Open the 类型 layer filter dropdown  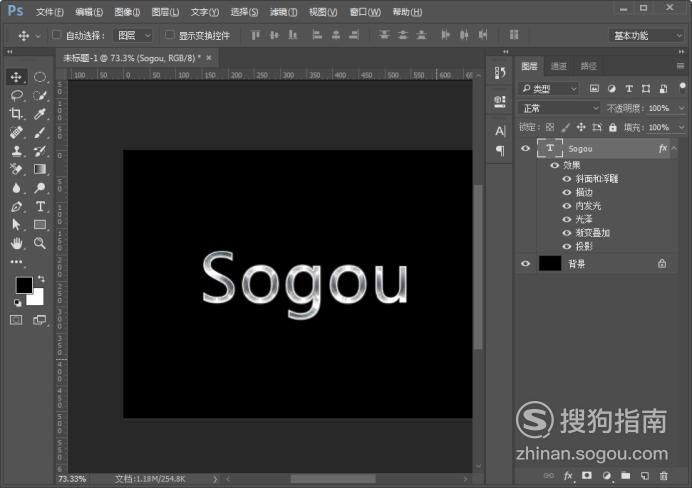point(549,89)
